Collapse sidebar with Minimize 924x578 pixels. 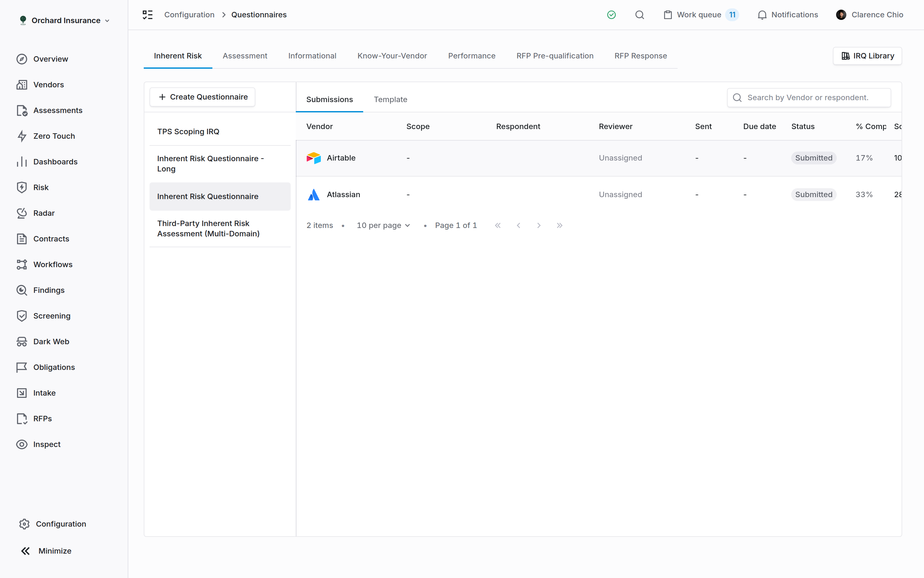coord(46,551)
